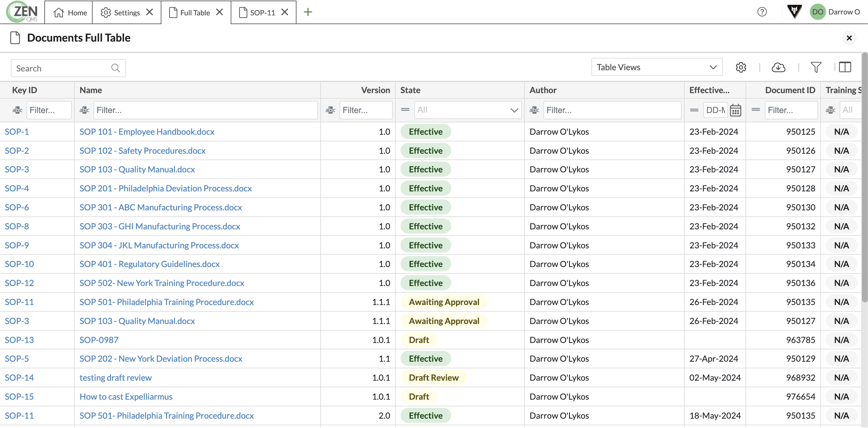Open SOP-0987 document link
Screen dimensions: 868x428
99,340
